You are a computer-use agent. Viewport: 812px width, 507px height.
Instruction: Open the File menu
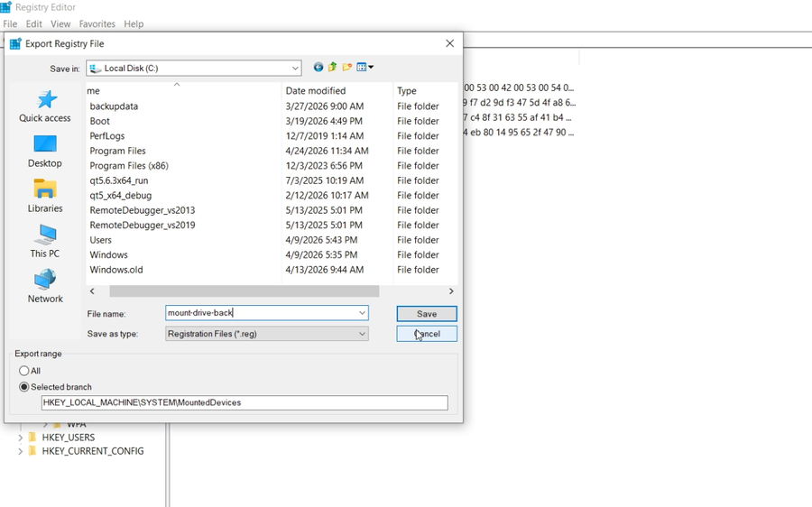10,23
